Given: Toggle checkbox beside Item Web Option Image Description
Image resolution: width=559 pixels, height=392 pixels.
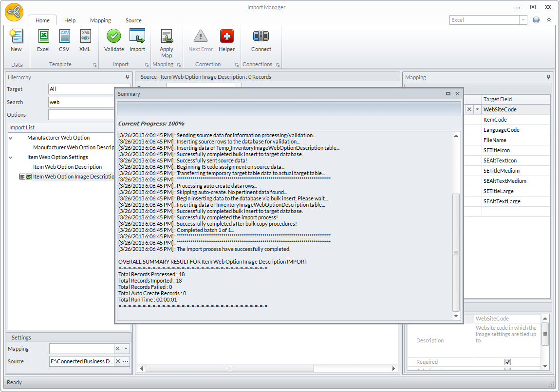Looking at the screenshot, I should [x=29, y=177].
